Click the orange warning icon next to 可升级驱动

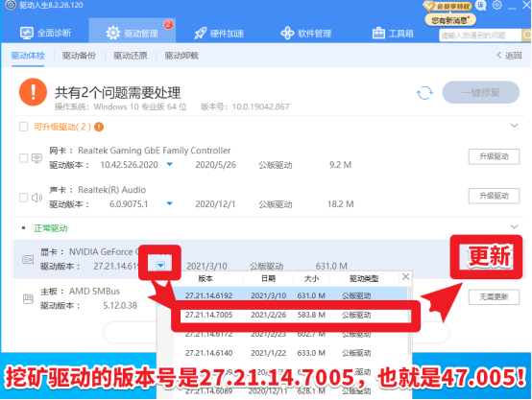pyautogui.click(x=99, y=127)
